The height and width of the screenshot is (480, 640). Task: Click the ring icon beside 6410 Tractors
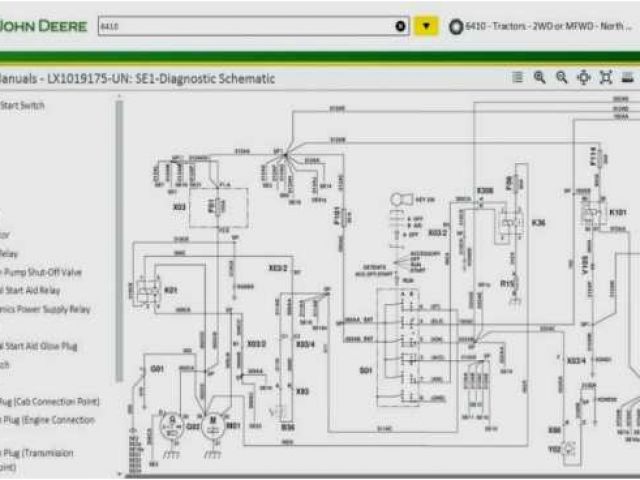pos(456,26)
